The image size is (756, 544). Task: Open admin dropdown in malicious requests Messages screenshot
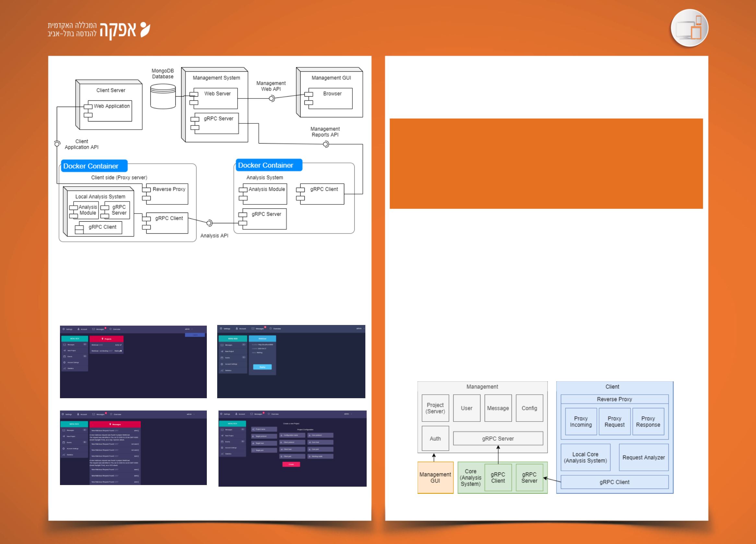click(191, 414)
